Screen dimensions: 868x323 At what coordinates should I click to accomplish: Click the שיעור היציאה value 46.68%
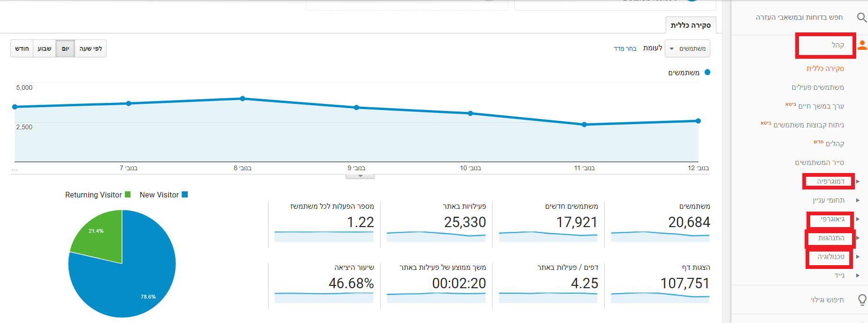coord(351,283)
